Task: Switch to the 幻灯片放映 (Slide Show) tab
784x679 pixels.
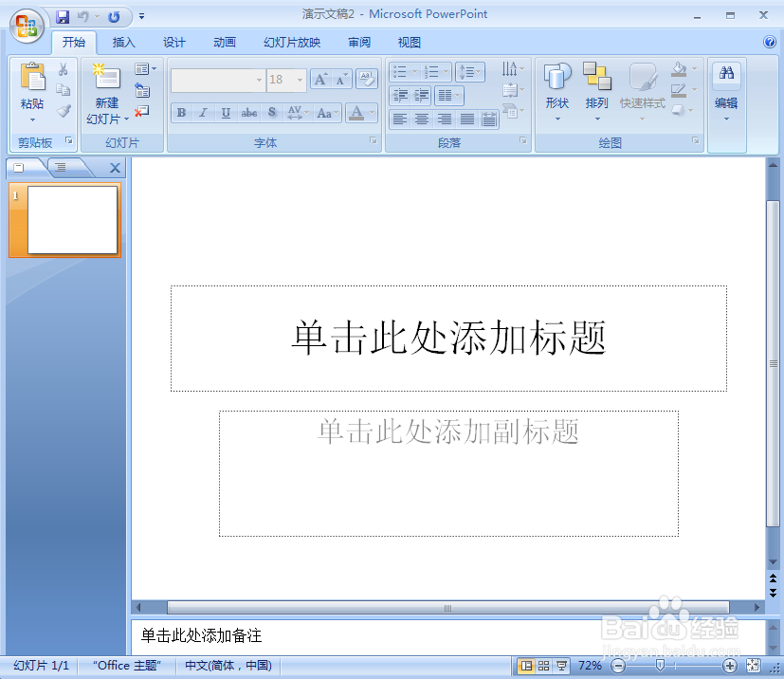Action: point(292,43)
